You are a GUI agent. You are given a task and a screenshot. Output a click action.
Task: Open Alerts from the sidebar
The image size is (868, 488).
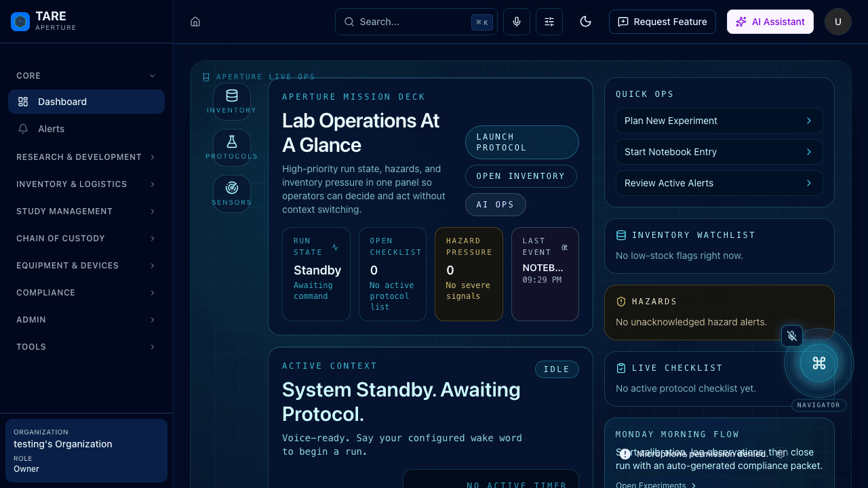click(x=86, y=128)
